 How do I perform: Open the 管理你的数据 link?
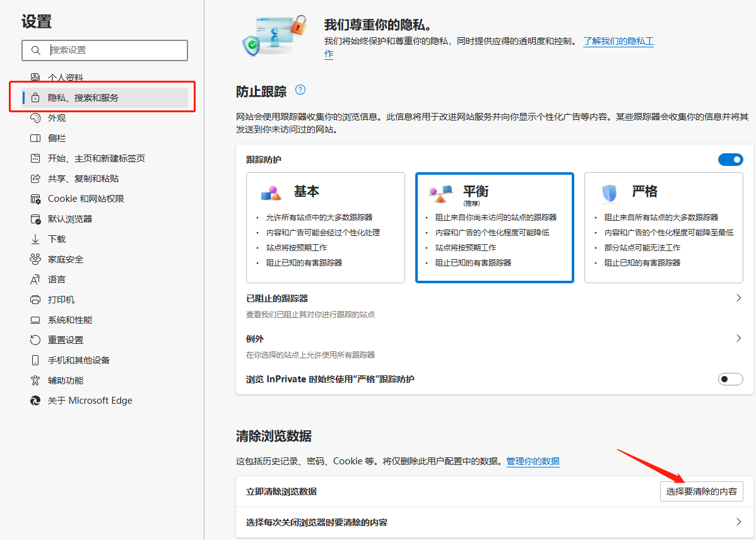click(x=532, y=462)
